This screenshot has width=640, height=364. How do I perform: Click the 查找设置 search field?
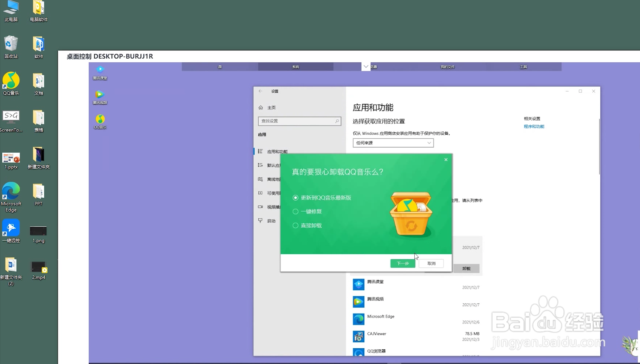[x=300, y=121]
